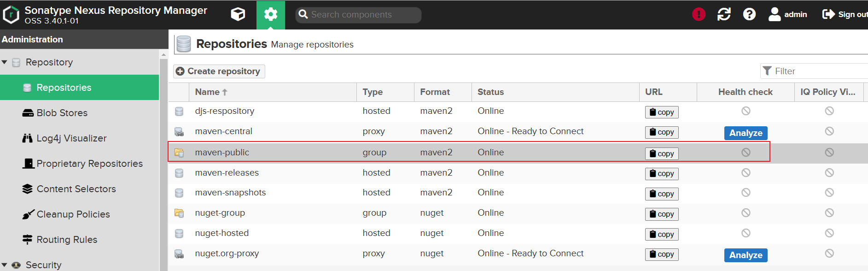Click health check disabled icon for djs-respository
The height and width of the screenshot is (271, 868).
(746, 111)
